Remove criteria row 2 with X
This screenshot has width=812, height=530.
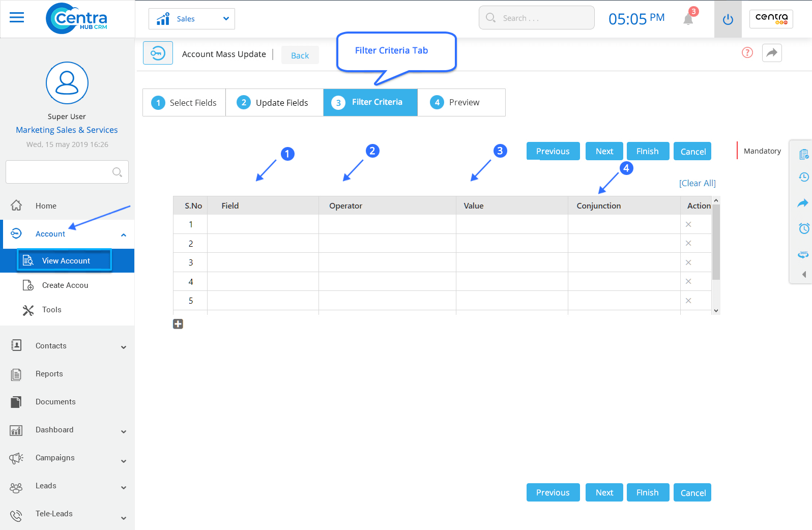click(x=688, y=243)
